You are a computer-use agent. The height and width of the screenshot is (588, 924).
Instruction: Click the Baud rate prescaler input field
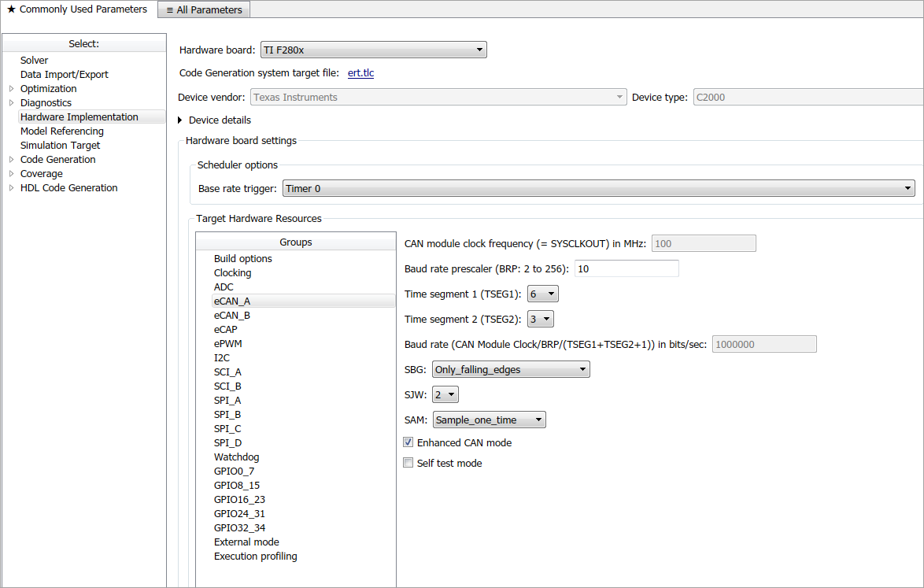tap(626, 268)
